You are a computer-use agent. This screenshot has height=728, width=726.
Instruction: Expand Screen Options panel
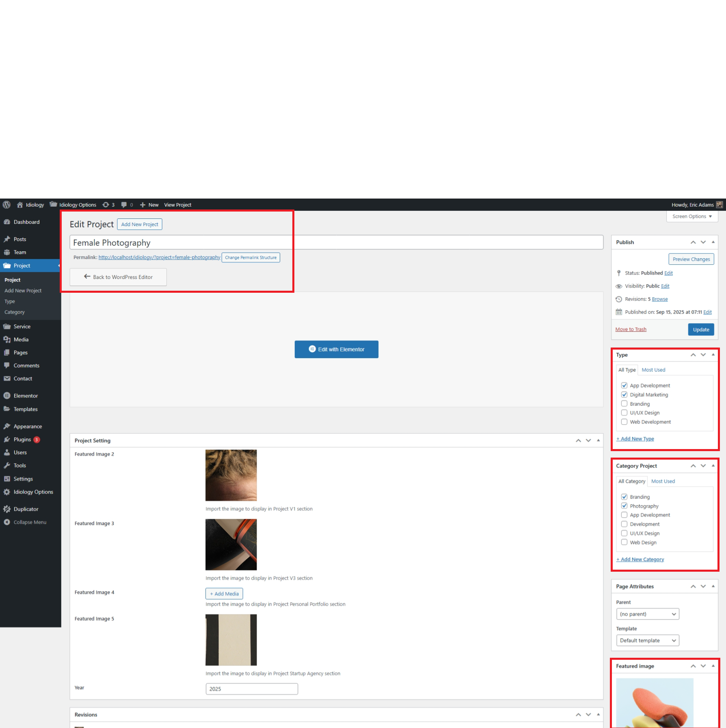(x=692, y=216)
